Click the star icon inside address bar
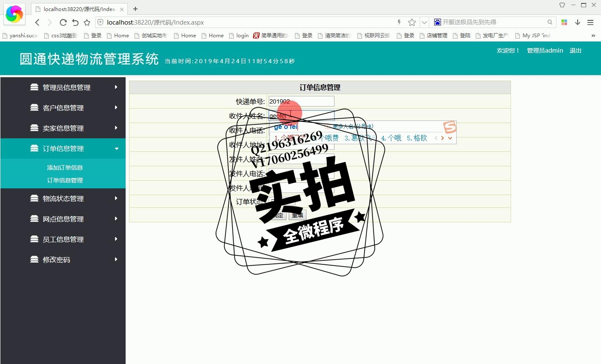This screenshot has width=601, height=364. (412, 22)
